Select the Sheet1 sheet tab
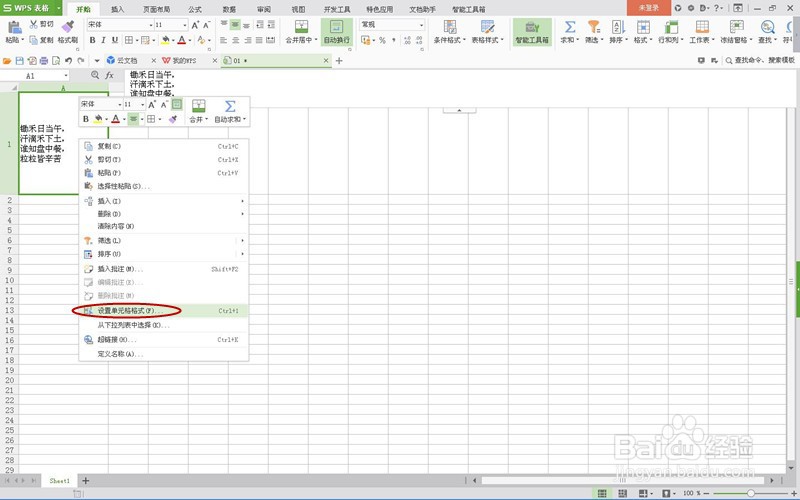The height and width of the screenshot is (500, 800). 59,481
